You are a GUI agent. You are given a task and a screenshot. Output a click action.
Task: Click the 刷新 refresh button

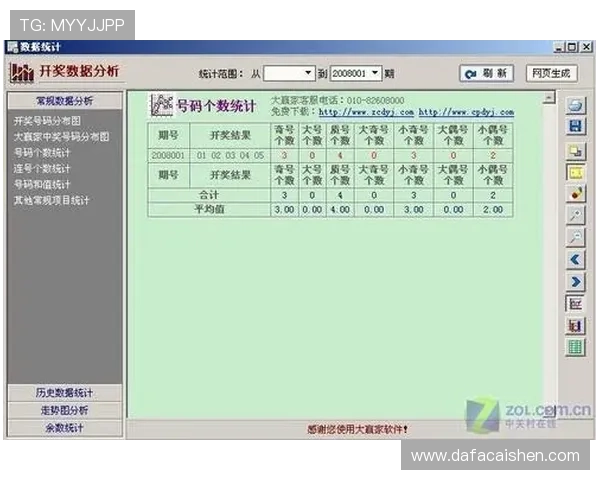coord(486,73)
